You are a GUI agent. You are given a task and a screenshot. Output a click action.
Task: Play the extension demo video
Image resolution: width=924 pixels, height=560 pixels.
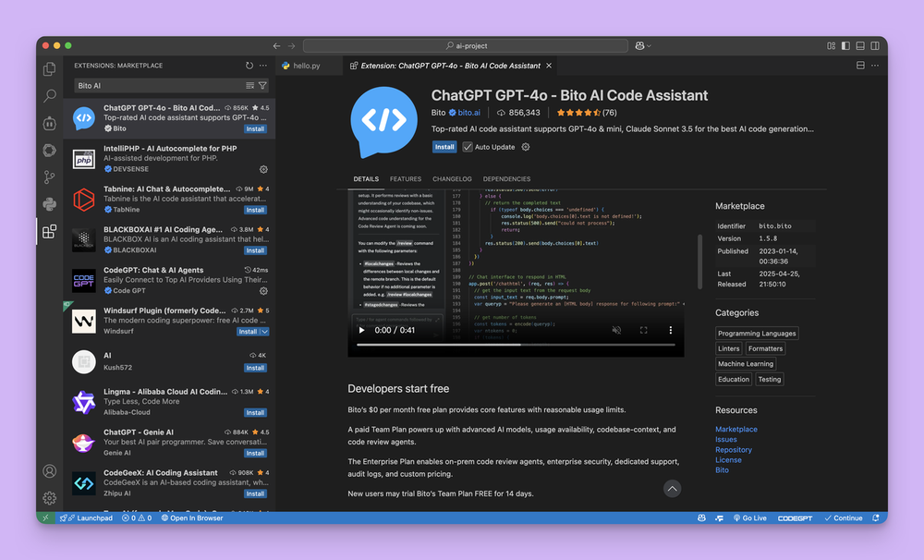tap(361, 329)
